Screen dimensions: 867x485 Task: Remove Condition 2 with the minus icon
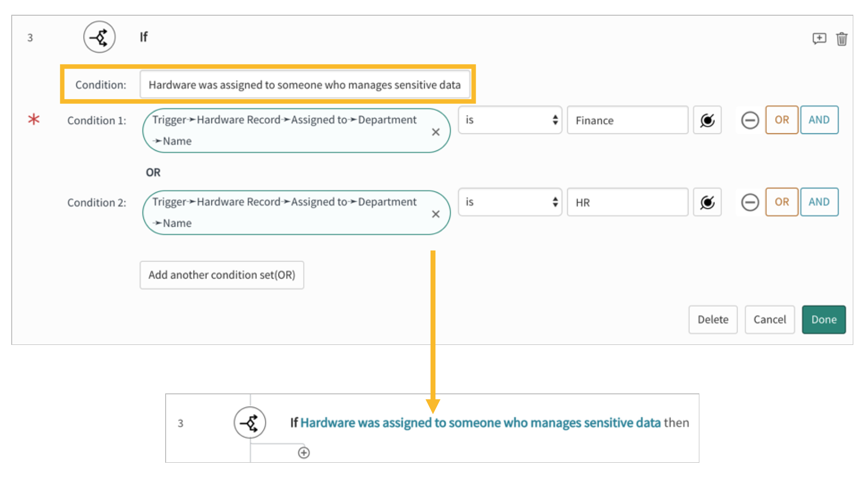[749, 203]
